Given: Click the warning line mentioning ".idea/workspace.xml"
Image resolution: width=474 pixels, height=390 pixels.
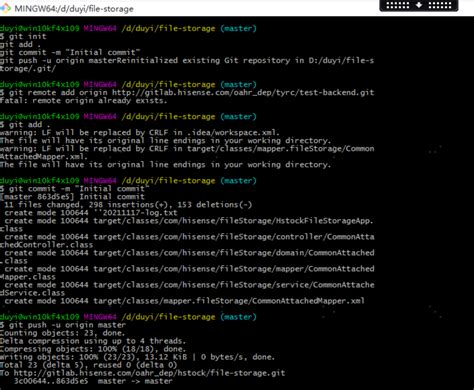Looking at the screenshot, I should point(140,132).
